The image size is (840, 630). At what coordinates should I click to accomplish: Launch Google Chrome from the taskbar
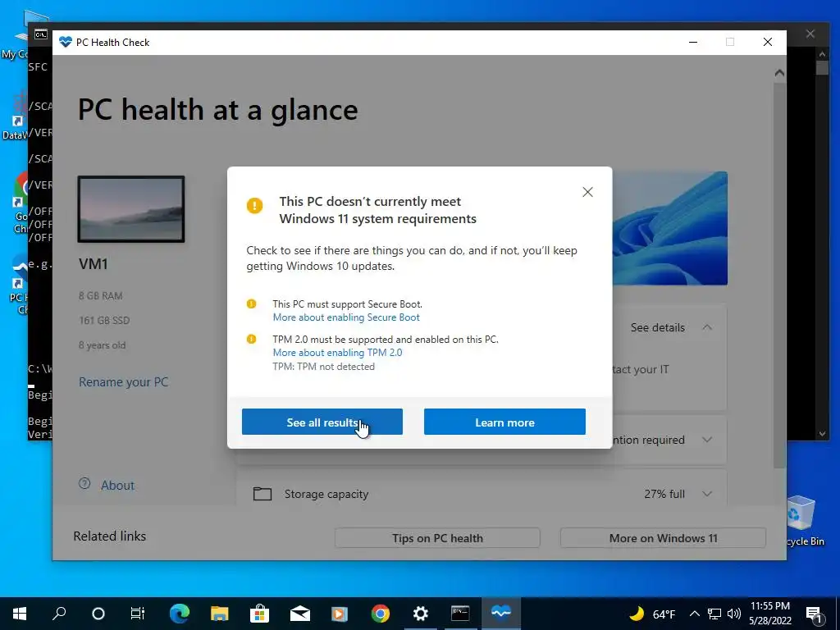pos(381,614)
